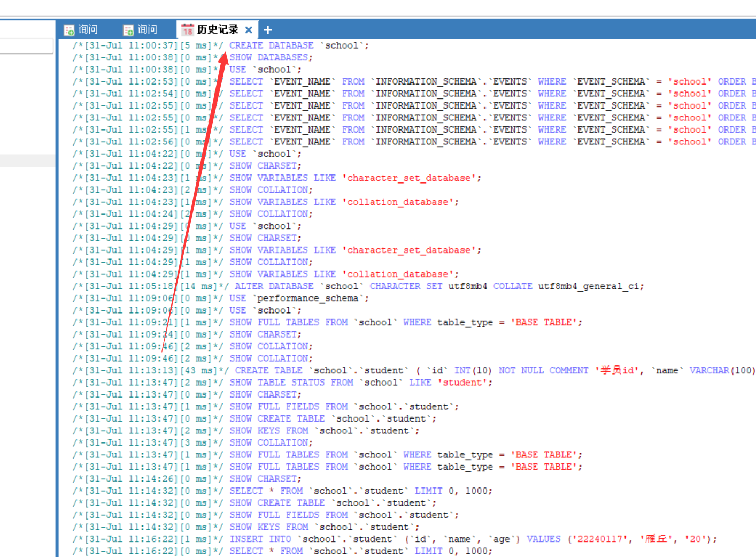Click the SHOW COLLATION line at 11:13:47

pyautogui.click(x=192, y=442)
